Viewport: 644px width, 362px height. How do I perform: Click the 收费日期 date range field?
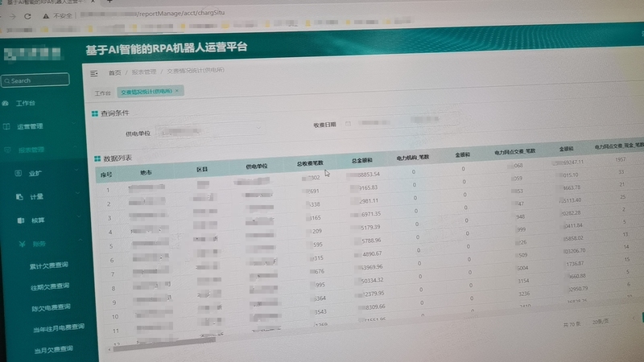[400, 121]
